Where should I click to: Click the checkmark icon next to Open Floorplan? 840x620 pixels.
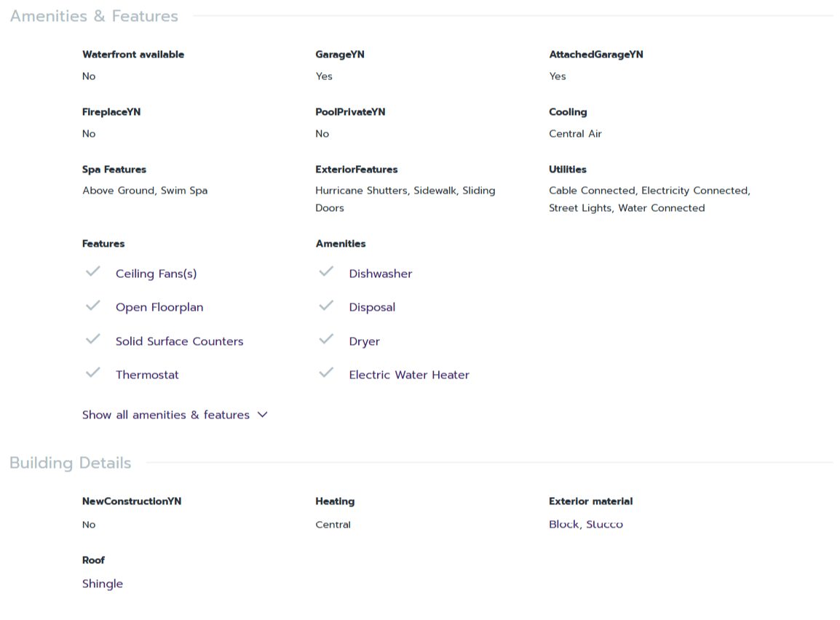pyautogui.click(x=92, y=306)
